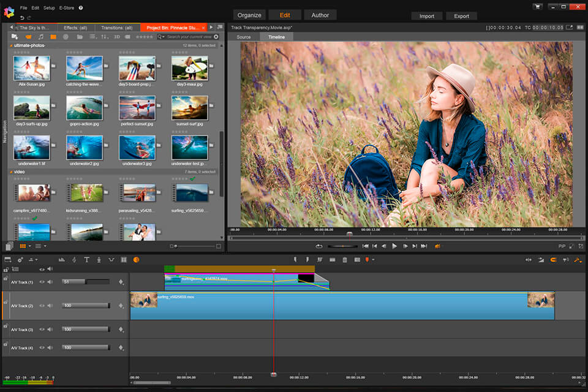This screenshot has height=392, width=588.
Task: Toggle visibility eye on A/V Track (1)
Action: pos(42,282)
